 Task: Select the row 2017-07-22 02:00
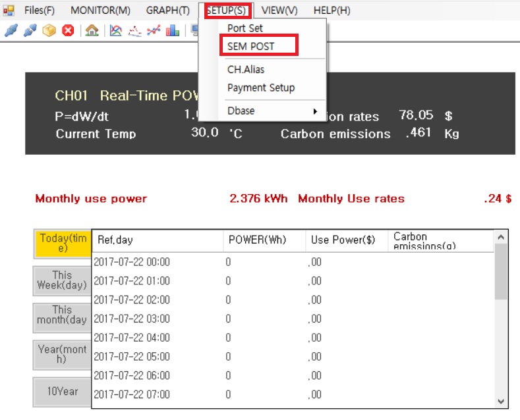coord(293,300)
